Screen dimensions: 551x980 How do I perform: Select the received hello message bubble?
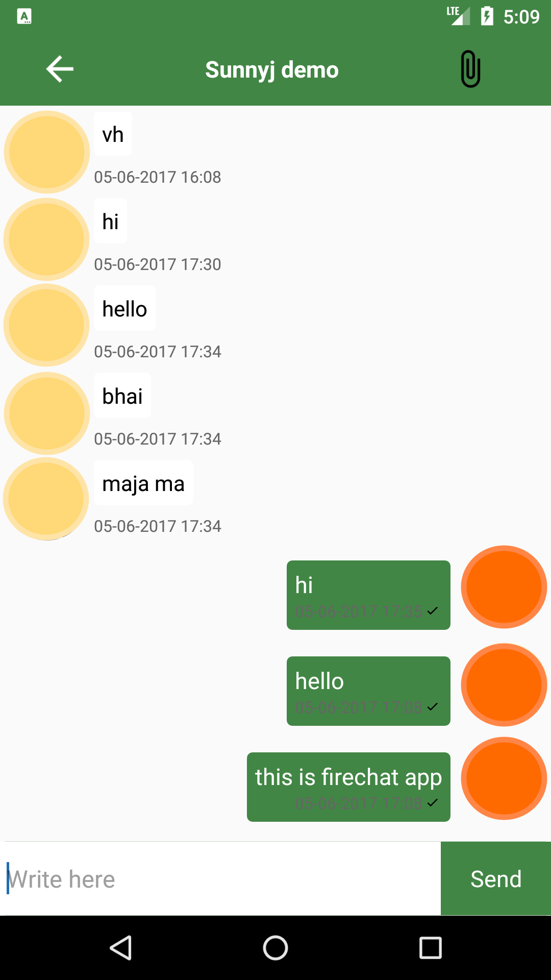[124, 308]
